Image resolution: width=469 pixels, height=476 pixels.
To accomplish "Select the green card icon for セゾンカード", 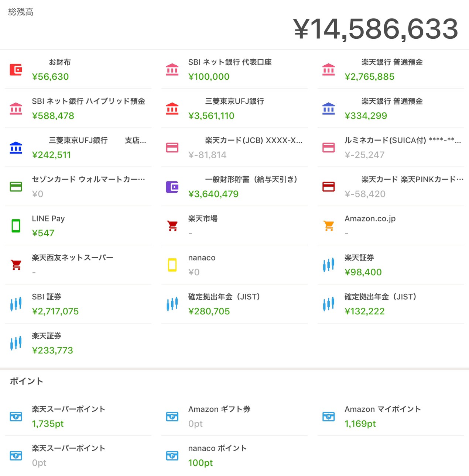I will point(16,187).
